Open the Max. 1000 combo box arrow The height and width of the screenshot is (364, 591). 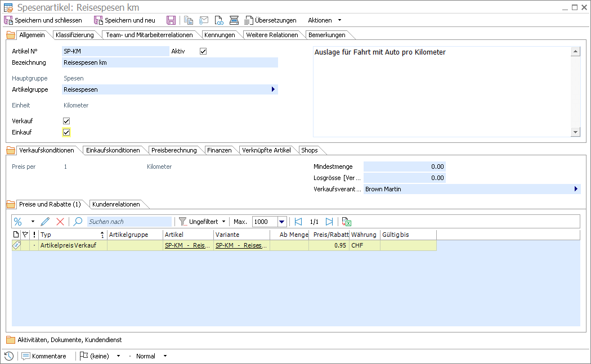pos(282,222)
